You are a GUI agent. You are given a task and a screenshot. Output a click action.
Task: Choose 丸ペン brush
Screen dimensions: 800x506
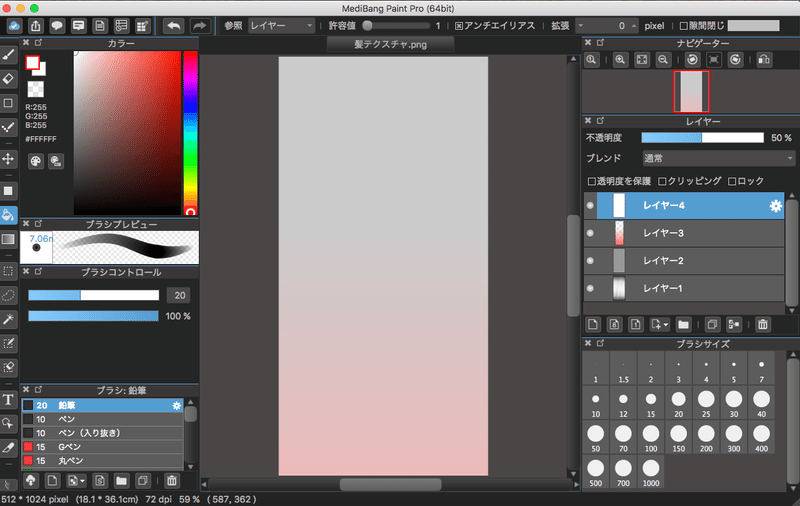102,461
